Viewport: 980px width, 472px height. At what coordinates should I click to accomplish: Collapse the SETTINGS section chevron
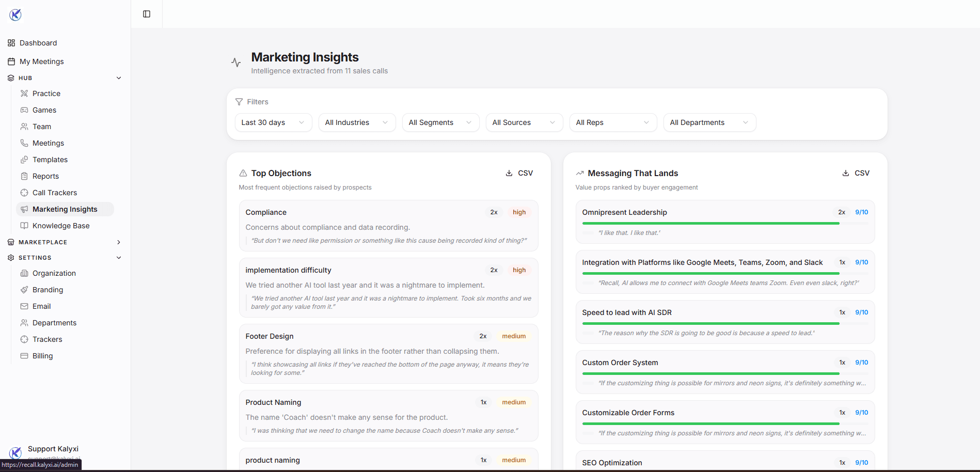click(x=119, y=258)
